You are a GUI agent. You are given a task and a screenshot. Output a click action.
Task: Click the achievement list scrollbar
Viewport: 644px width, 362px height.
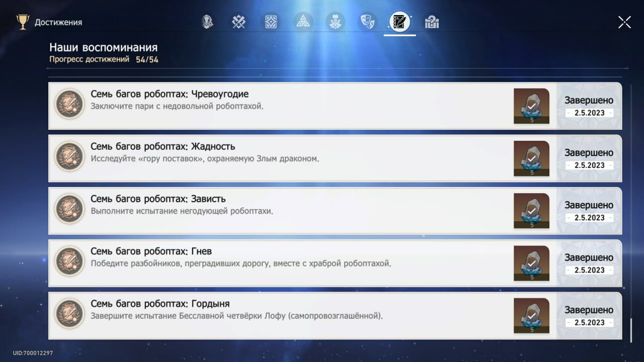pos(631,329)
